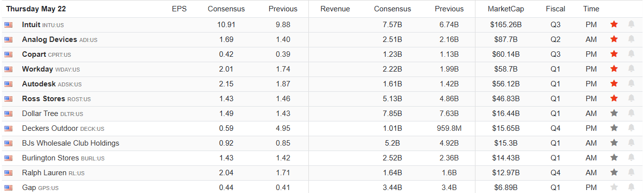Set alert bell for Ralph Lauren
The image size is (644, 193).
631,172
